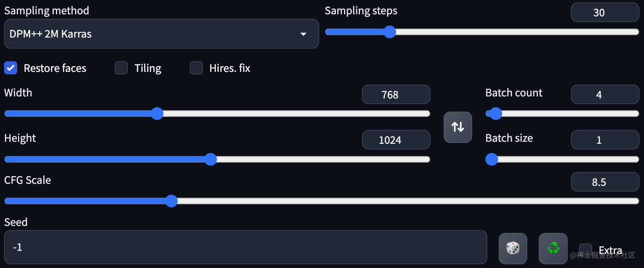Click the Sampling method dropdown arrow
Image resolution: width=644 pixels, height=268 pixels.
(x=303, y=34)
